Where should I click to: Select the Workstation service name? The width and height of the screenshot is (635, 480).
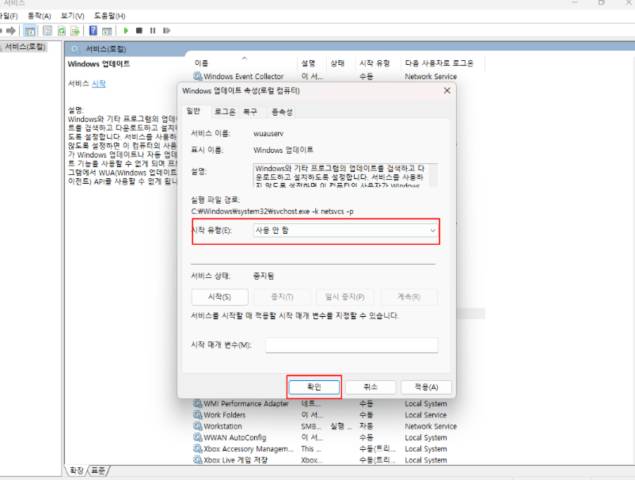(x=223, y=426)
